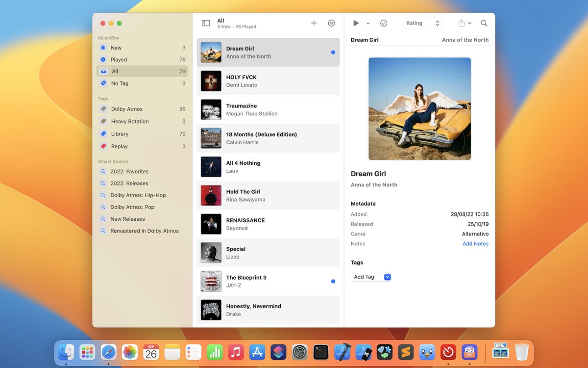588x368 pixels.
Task: Mark album as played with checkmark icon
Action: [x=384, y=23]
